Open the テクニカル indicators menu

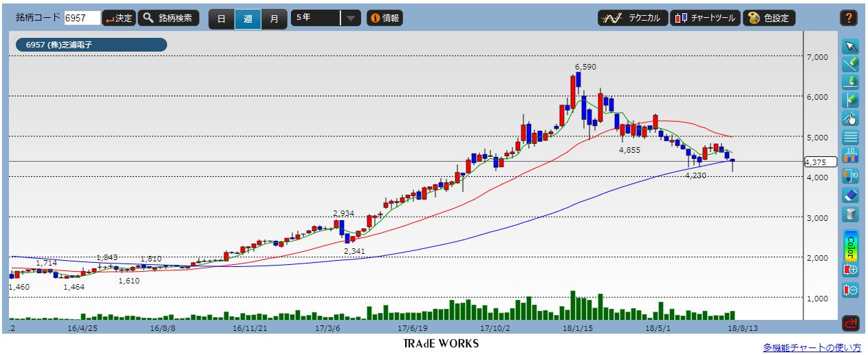[632, 19]
